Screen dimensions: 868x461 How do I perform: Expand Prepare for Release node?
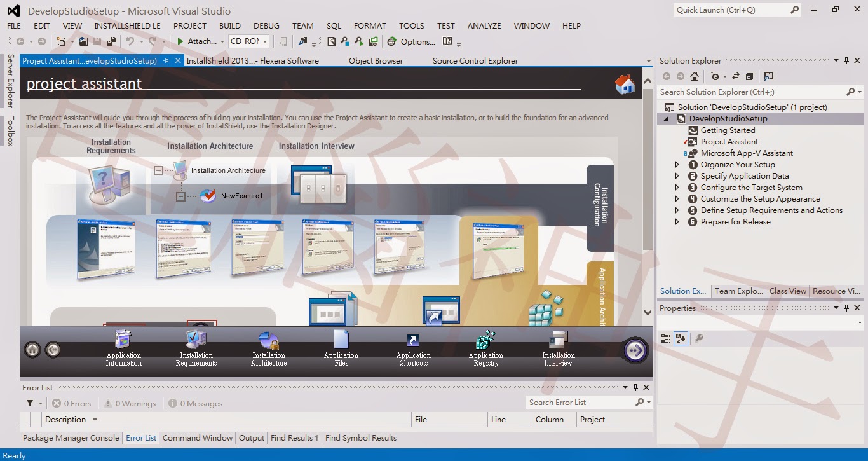click(x=677, y=222)
